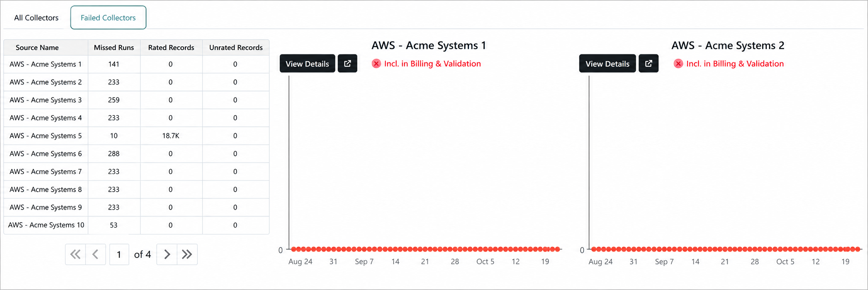Image resolution: width=868 pixels, height=290 pixels.
Task: Click the page number input field
Action: point(119,254)
